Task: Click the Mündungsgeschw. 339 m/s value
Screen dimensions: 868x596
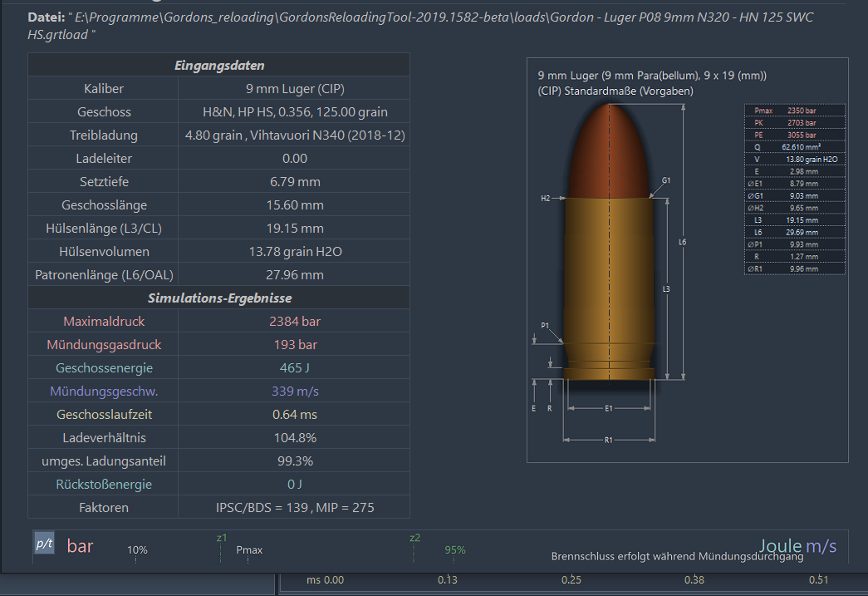Action: coord(295,391)
